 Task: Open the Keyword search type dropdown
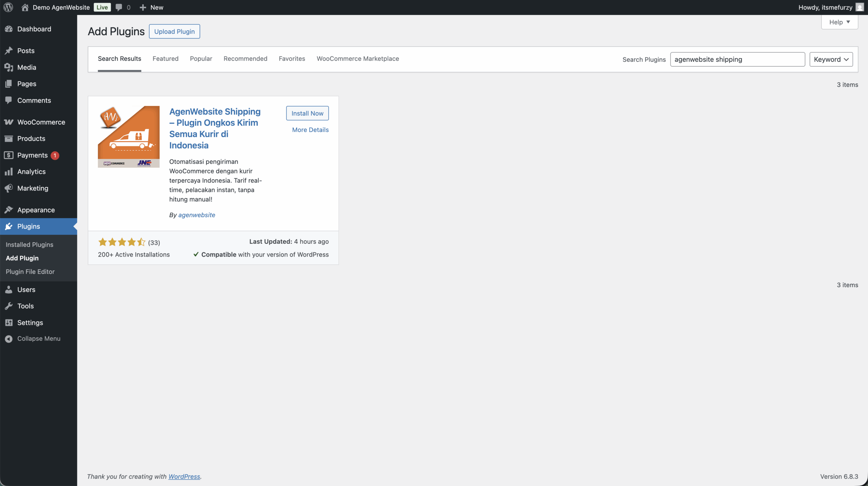(831, 59)
